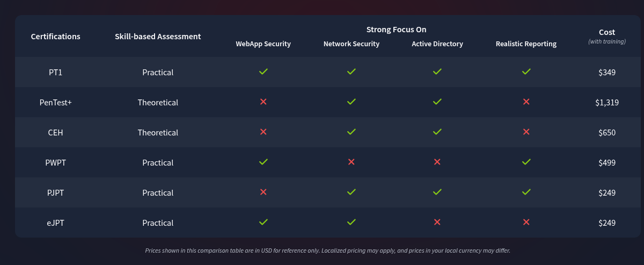Click the WebApp Security subheader
The height and width of the screenshot is (265, 644).
[263, 44]
